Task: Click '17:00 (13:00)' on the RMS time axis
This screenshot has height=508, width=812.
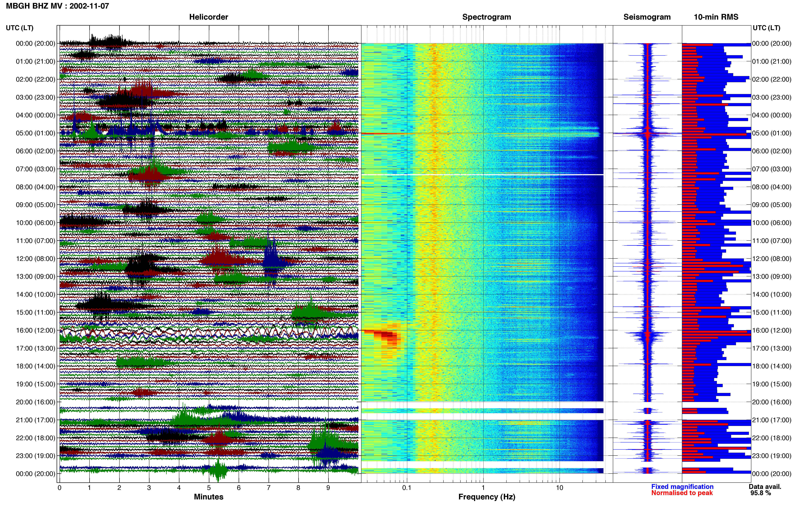Action: point(772,348)
